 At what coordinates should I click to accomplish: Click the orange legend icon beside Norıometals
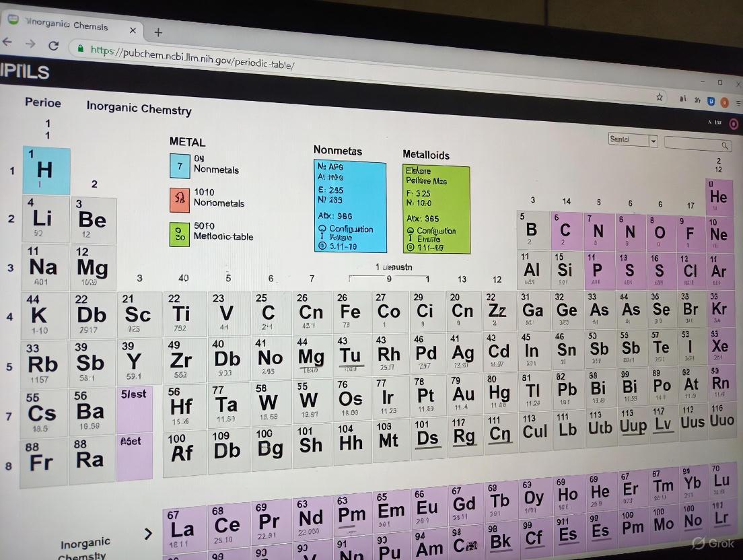point(180,199)
